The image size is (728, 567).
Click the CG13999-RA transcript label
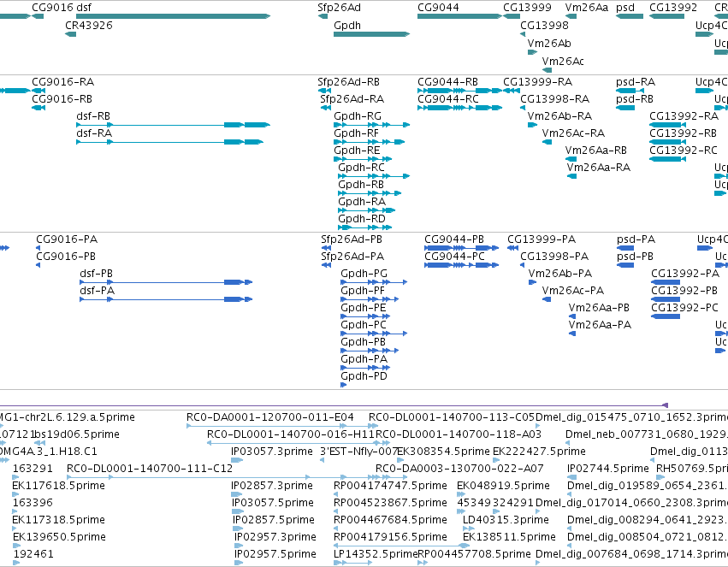pyautogui.click(x=537, y=81)
